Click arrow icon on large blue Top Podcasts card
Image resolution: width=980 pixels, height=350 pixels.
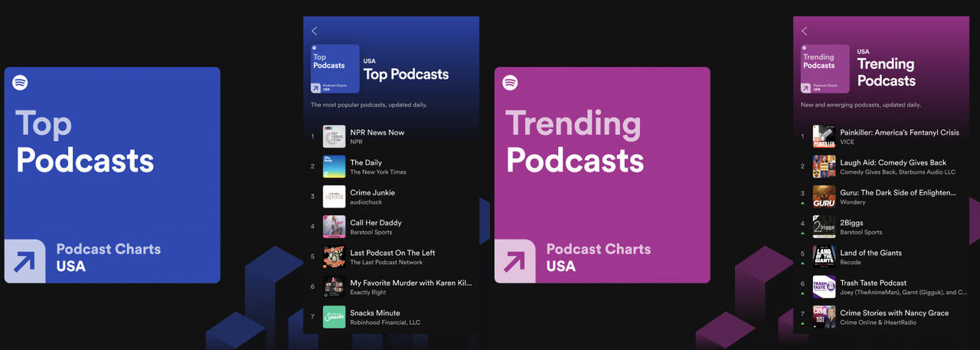pos(24,261)
